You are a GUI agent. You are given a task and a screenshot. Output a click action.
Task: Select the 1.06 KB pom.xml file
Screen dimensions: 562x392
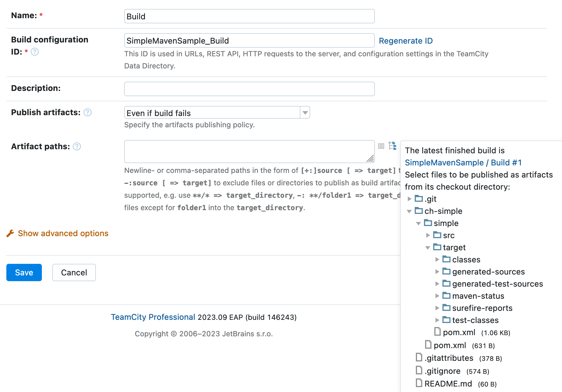coord(459,332)
